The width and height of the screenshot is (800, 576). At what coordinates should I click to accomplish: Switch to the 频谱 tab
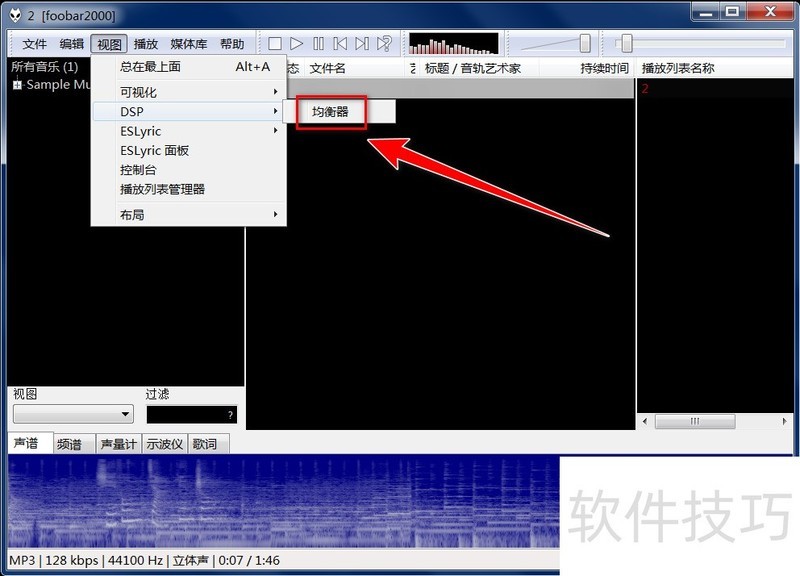tap(70, 443)
